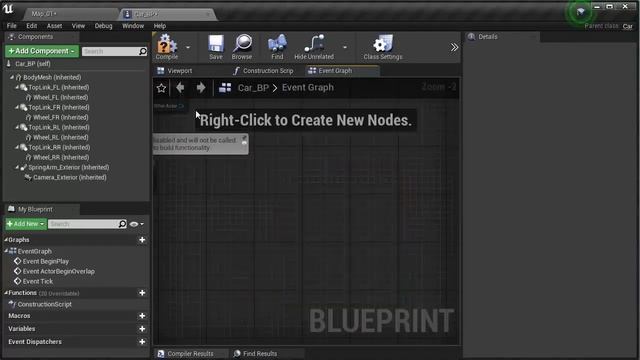Click Event Graph breadcrumb
This screenshot has height=360, width=640.
(x=308, y=87)
